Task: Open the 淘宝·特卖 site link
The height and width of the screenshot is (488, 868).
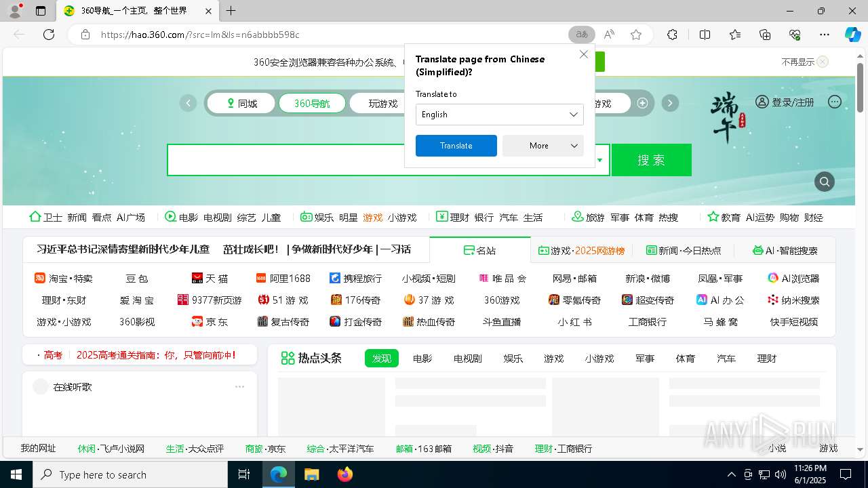Action: point(63,279)
